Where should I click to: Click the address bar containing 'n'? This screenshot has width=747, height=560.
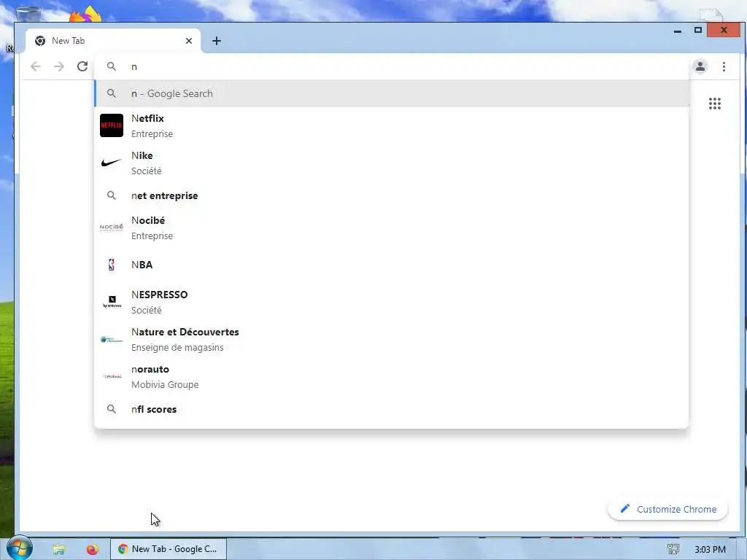pyautogui.click(x=392, y=66)
